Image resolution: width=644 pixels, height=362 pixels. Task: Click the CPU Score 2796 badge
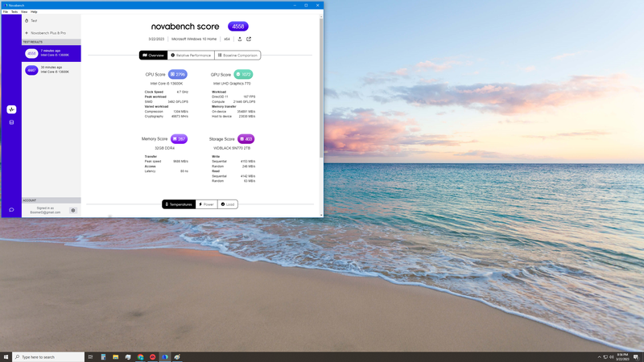click(x=177, y=74)
